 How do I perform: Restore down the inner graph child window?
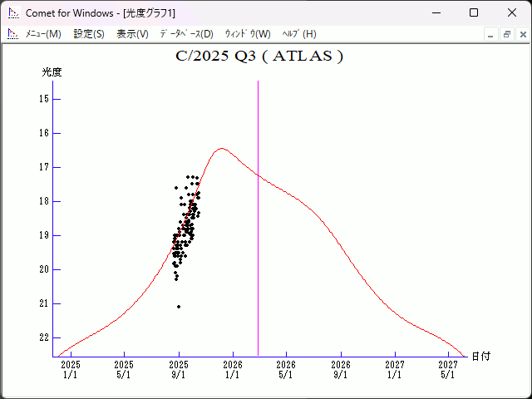[x=506, y=34]
